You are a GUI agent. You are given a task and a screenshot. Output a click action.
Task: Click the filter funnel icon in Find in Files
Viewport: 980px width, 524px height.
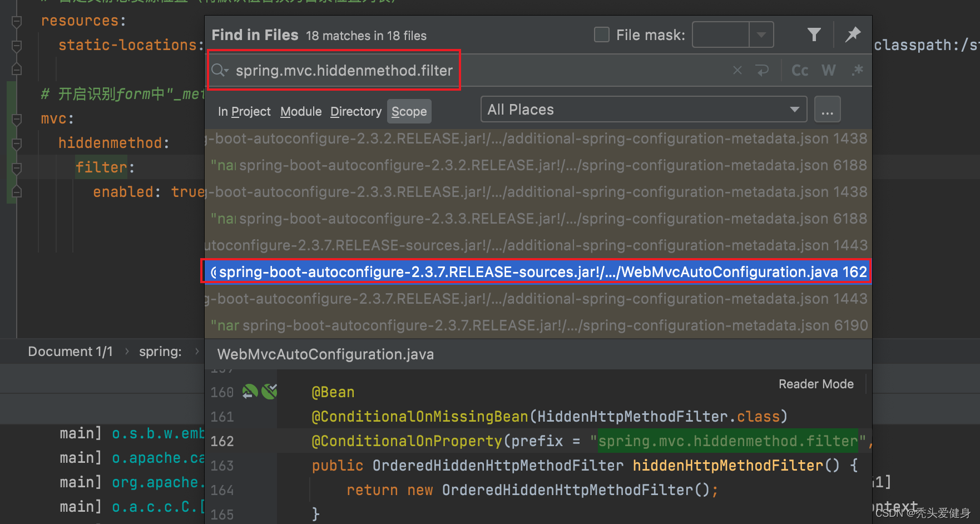pos(814,35)
